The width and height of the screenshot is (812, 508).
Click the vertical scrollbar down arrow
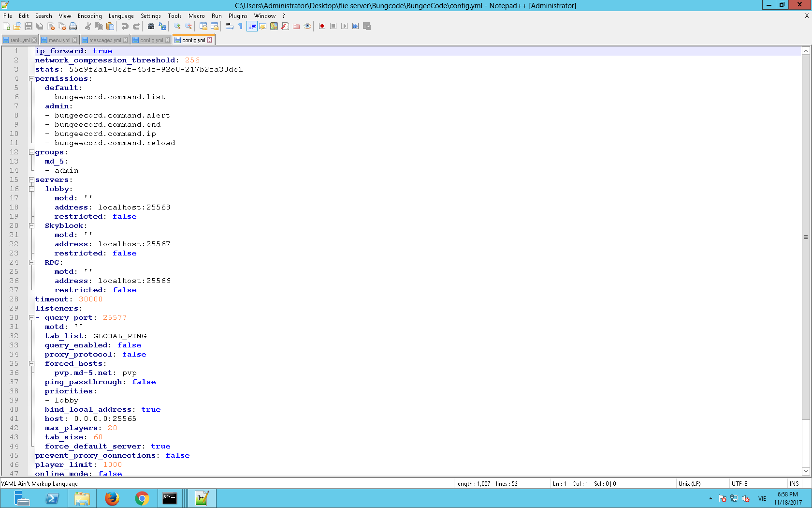coord(806,471)
